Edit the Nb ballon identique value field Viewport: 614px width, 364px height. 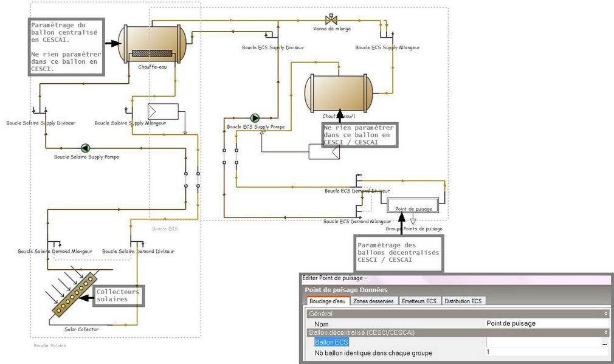[x=545, y=352]
